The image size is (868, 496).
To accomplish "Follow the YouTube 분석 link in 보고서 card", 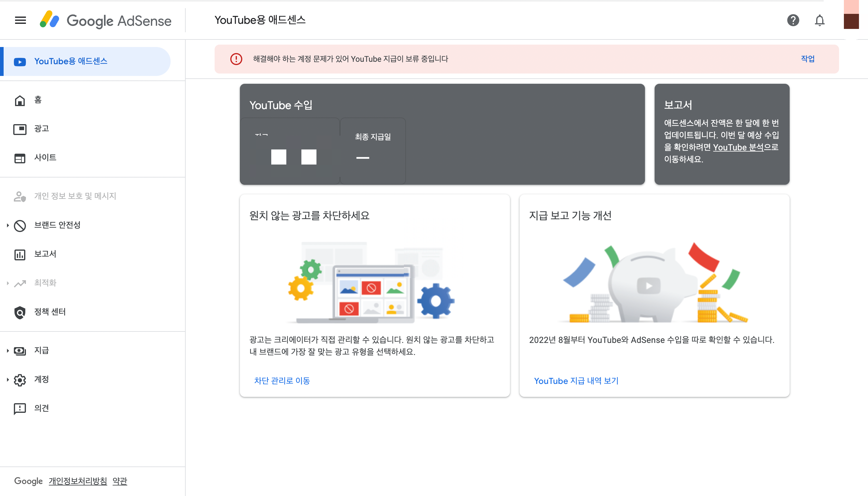I will coord(738,147).
